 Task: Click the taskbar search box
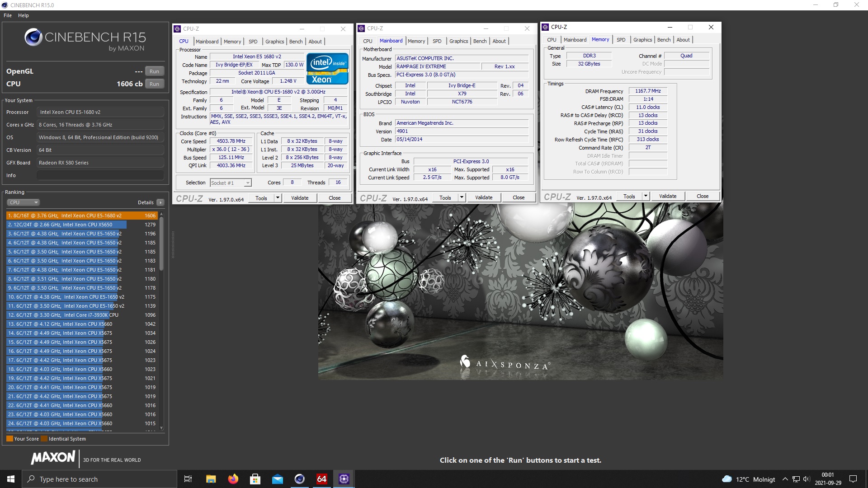pos(99,479)
